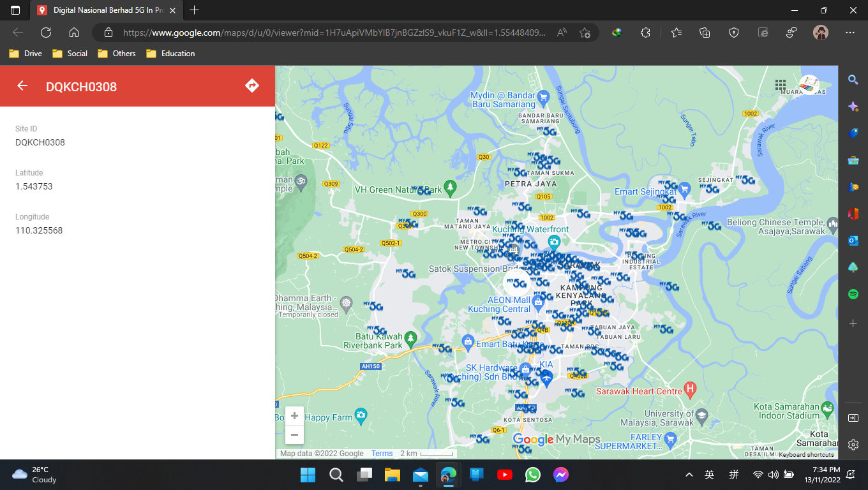Select the AEON Mall Kuching Central marker

539,301
